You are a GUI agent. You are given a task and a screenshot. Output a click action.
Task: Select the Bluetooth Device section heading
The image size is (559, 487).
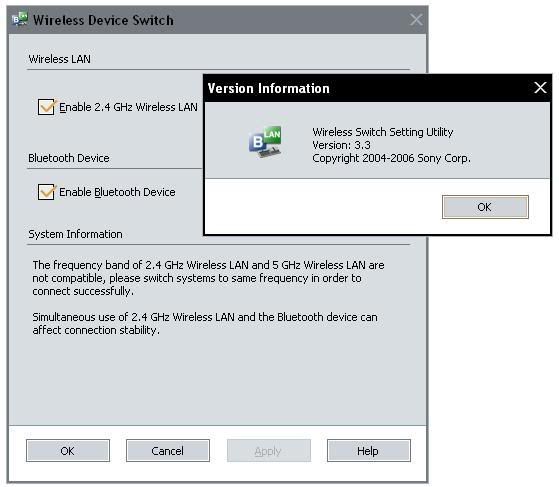click(x=69, y=158)
